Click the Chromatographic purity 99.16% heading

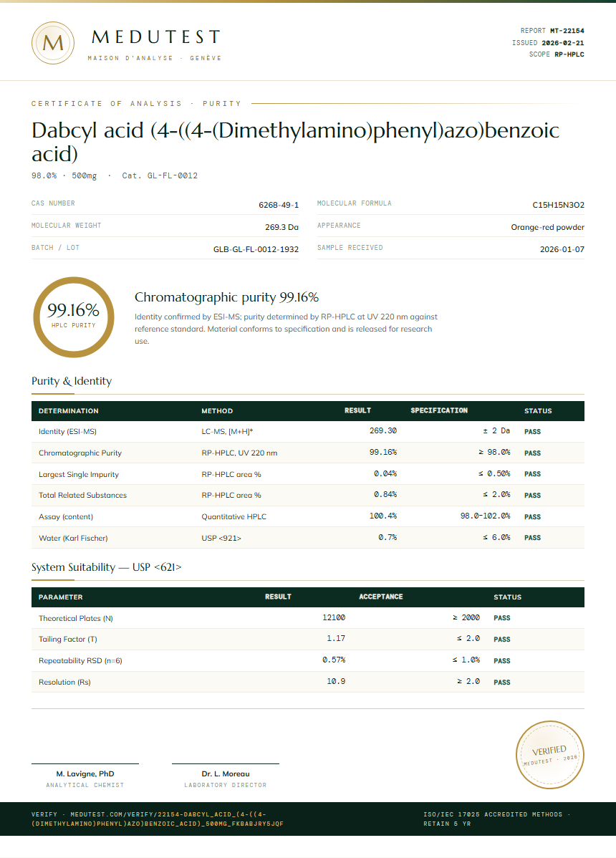(x=226, y=297)
